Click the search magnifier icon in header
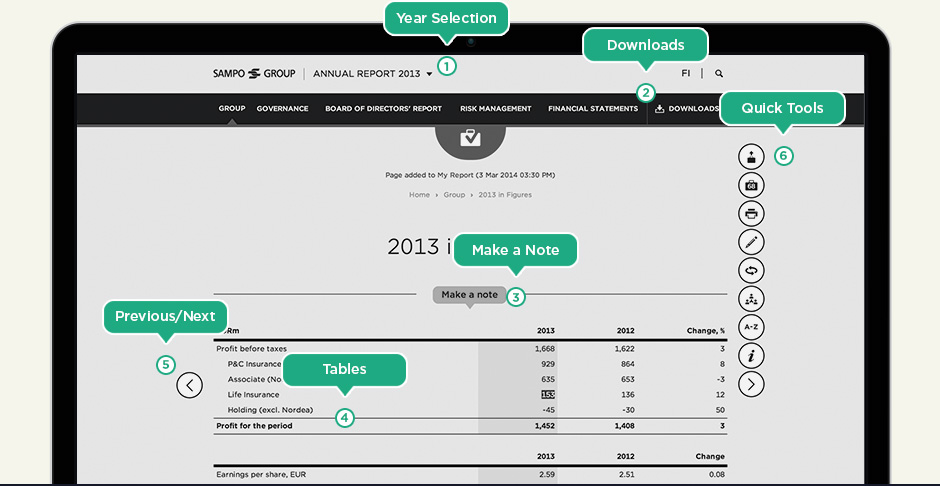Viewport: 940px width, 486px height. tap(719, 74)
